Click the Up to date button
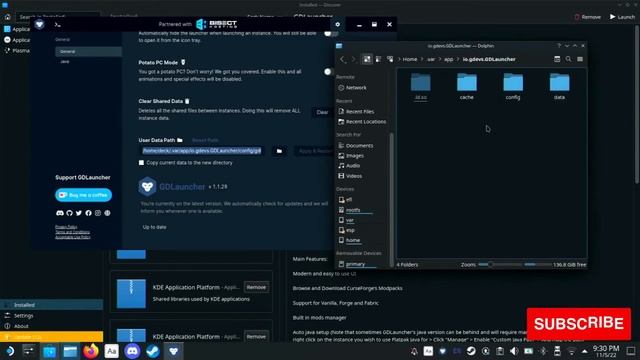640x360 pixels. point(154,227)
